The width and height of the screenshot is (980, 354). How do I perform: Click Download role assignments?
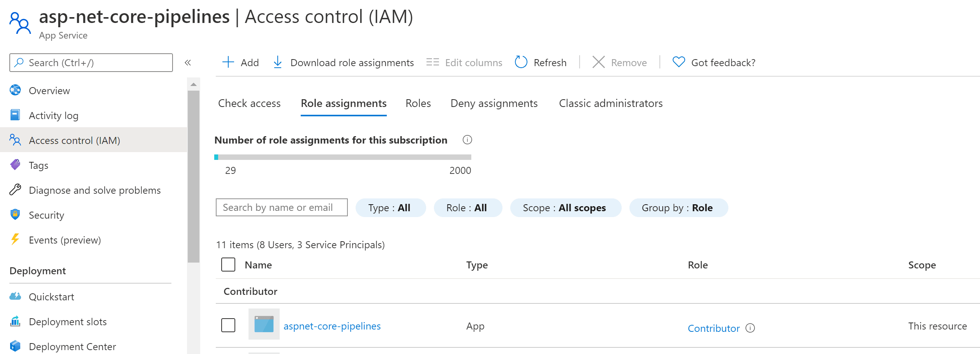click(x=352, y=63)
